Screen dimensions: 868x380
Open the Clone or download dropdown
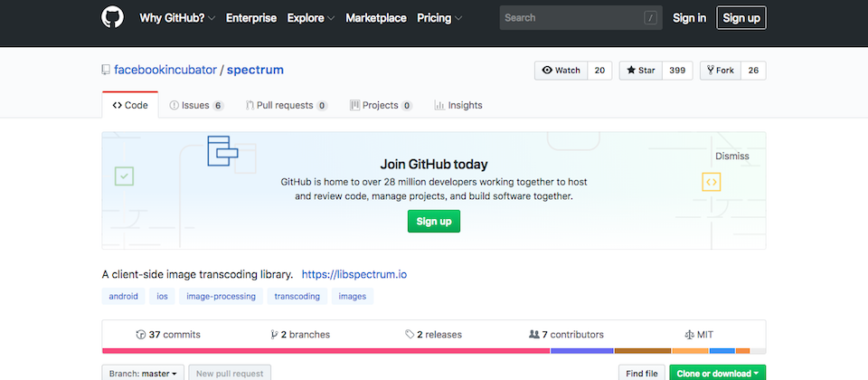tap(717, 373)
